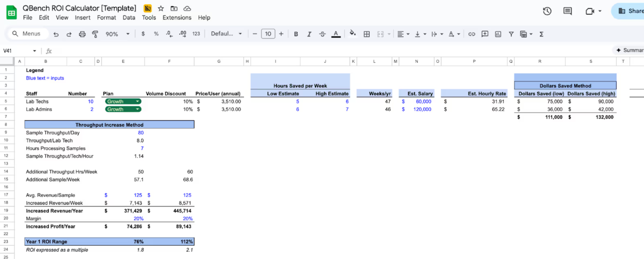Open the text rotation dropdown
Screen dimensions: 644x259
[x=454, y=34]
